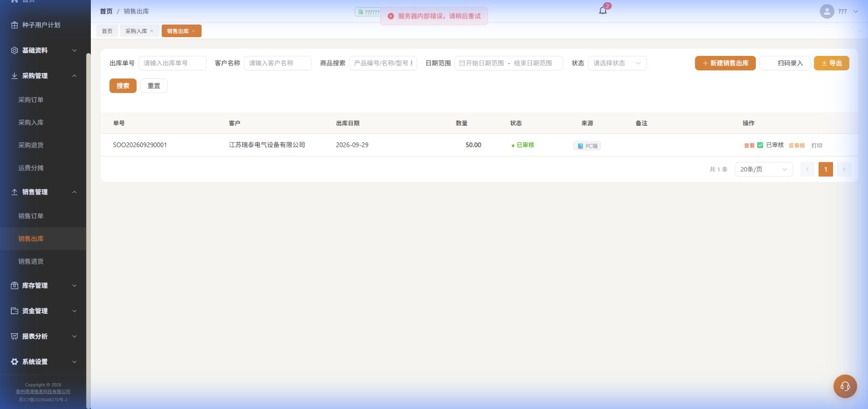Switch to the 首页 tab
Image resolution: width=868 pixels, height=409 pixels.
click(107, 31)
